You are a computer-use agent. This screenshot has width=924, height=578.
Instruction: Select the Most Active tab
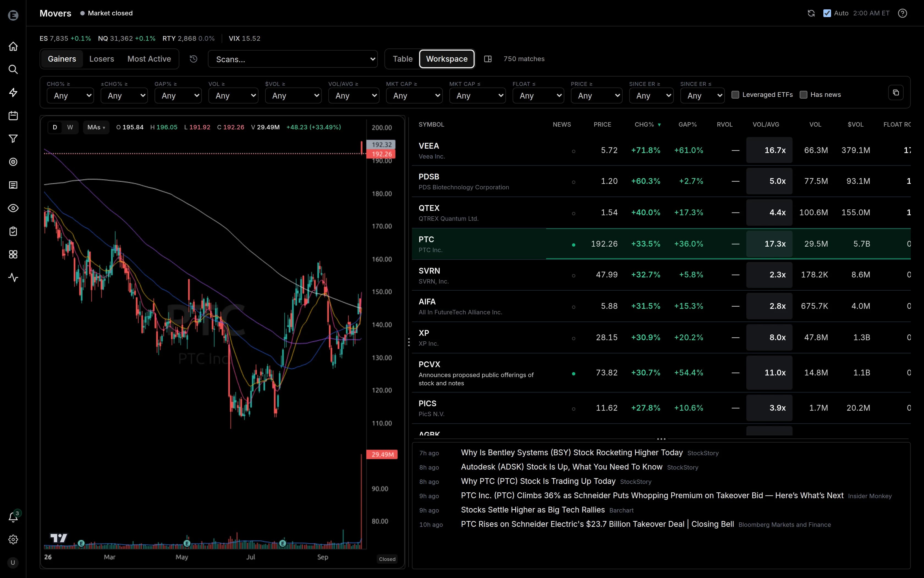pos(149,59)
